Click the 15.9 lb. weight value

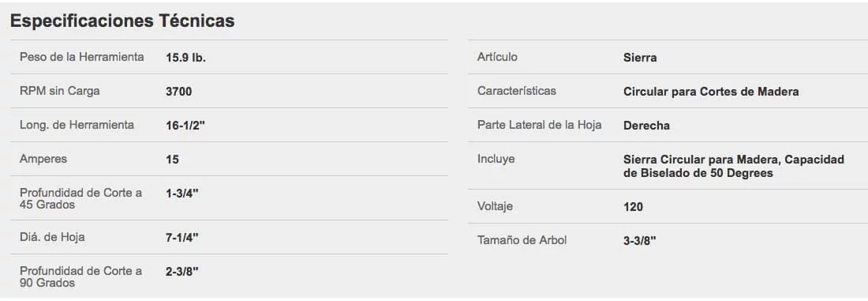(186, 58)
